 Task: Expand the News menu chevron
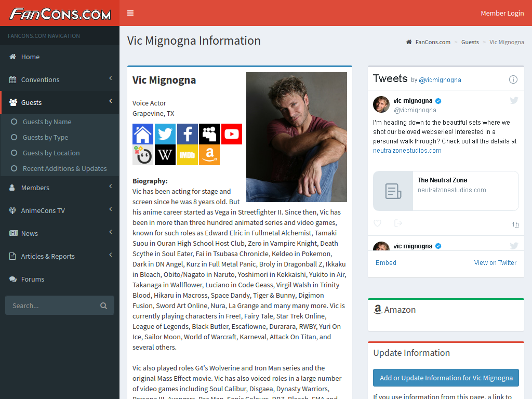[111, 232]
